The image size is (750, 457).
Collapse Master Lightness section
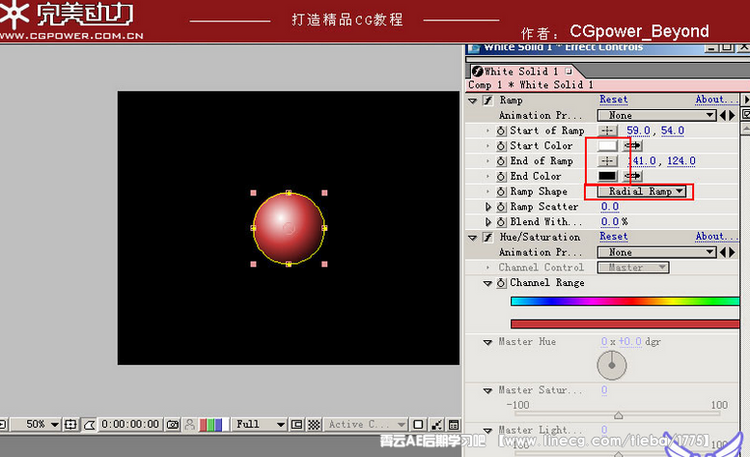coord(487,431)
